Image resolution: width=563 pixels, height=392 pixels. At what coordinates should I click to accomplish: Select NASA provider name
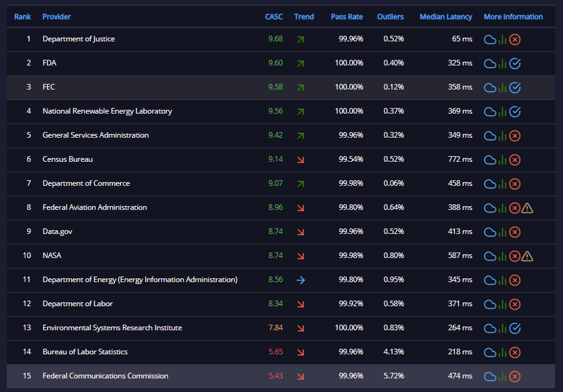[52, 256]
